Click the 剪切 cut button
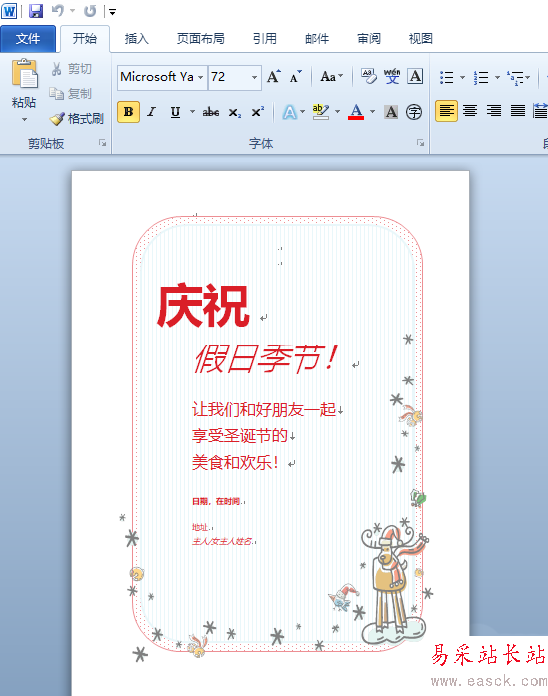548x696 pixels. click(x=71, y=69)
